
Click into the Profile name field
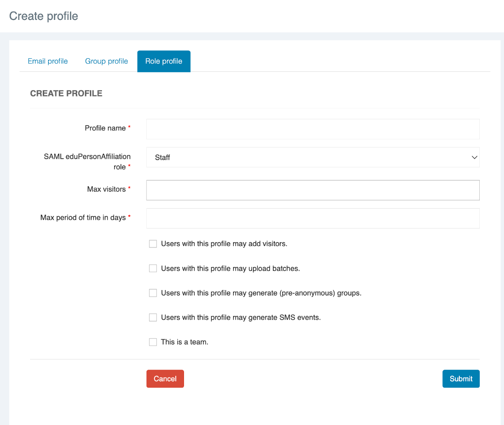pos(313,129)
